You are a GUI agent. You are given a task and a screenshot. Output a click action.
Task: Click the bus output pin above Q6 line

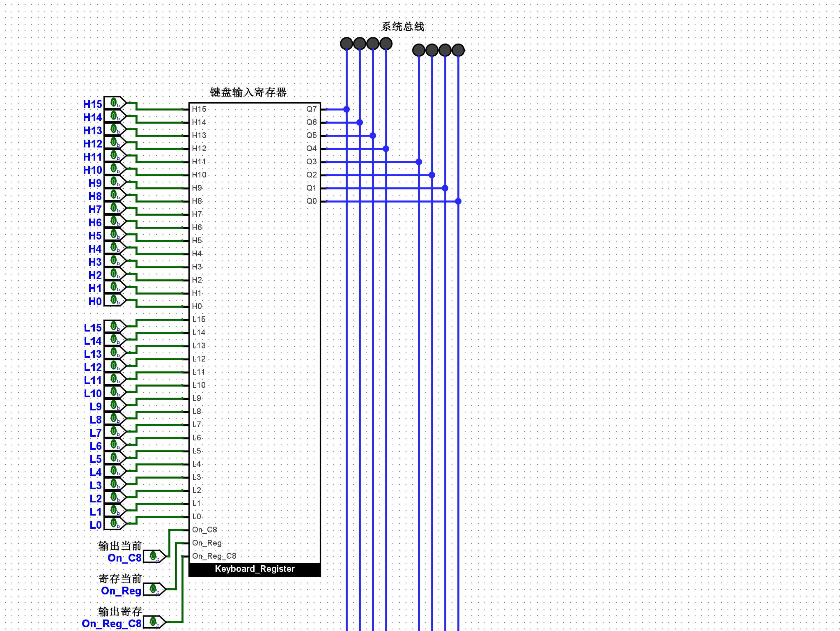coord(360,44)
